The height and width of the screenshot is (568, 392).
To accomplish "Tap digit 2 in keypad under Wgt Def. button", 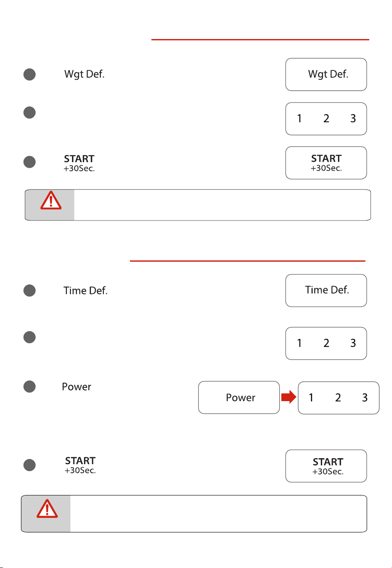I will [326, 119].
